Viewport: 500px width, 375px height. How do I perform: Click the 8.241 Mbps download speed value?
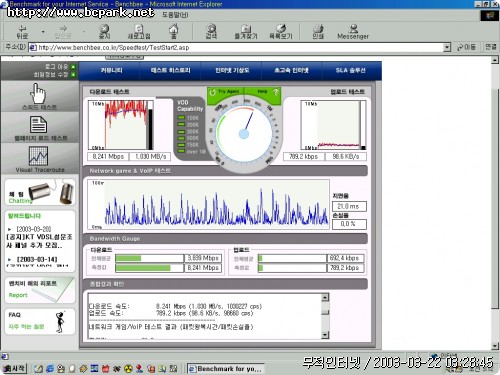[108, 156]
